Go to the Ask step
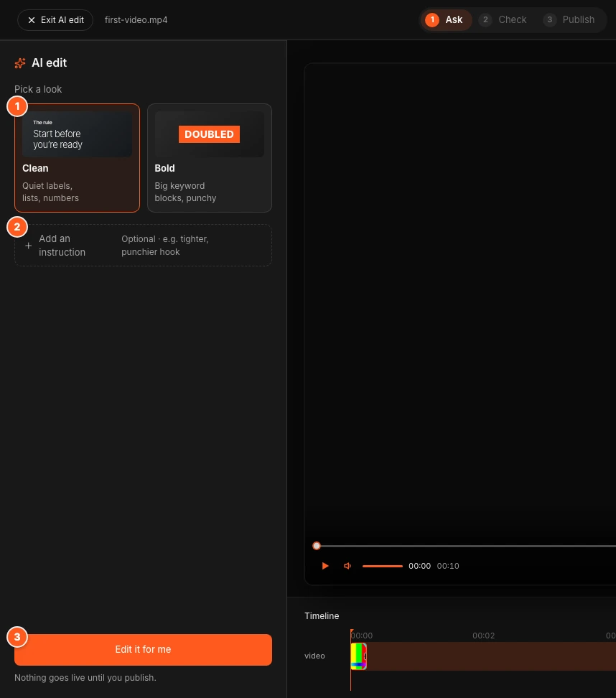The image size is (616, 698). coord(446,20)
